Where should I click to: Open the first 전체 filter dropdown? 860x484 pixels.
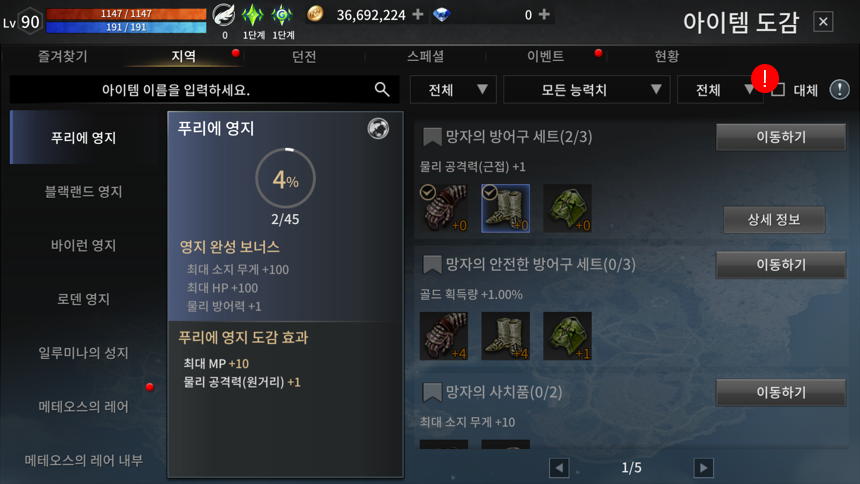pyautogui.click(x=453, y=89)
